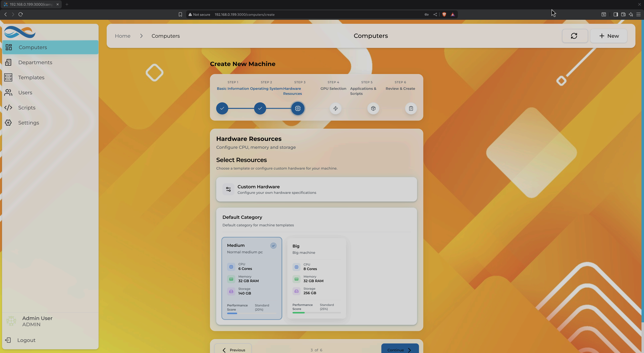Click the Step 4 GPU Selection lightning icon
The height and width of the screenshot is (353, 644).
point(335,108)
